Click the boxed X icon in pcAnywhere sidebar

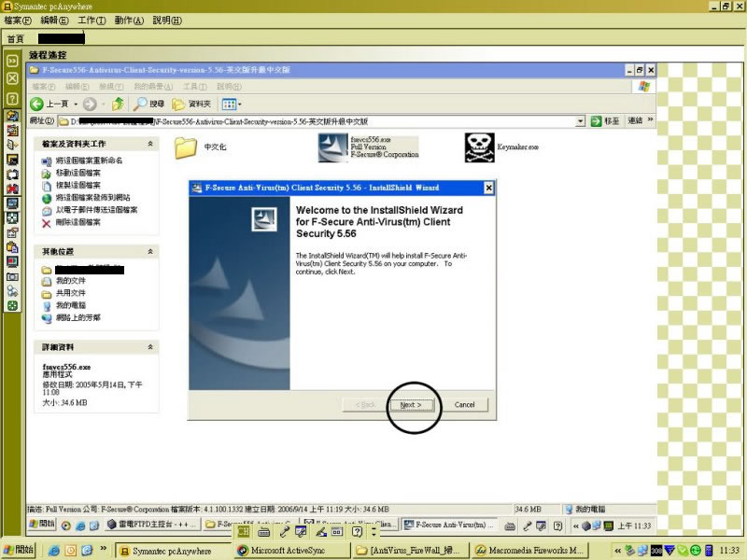click(12, 78)
